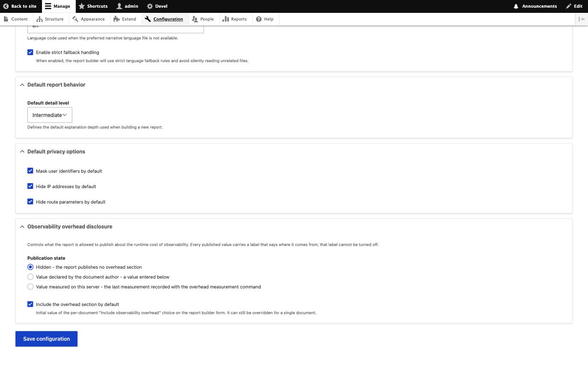
Task: Click the Devel gear icon
Action: pos(150,6)
